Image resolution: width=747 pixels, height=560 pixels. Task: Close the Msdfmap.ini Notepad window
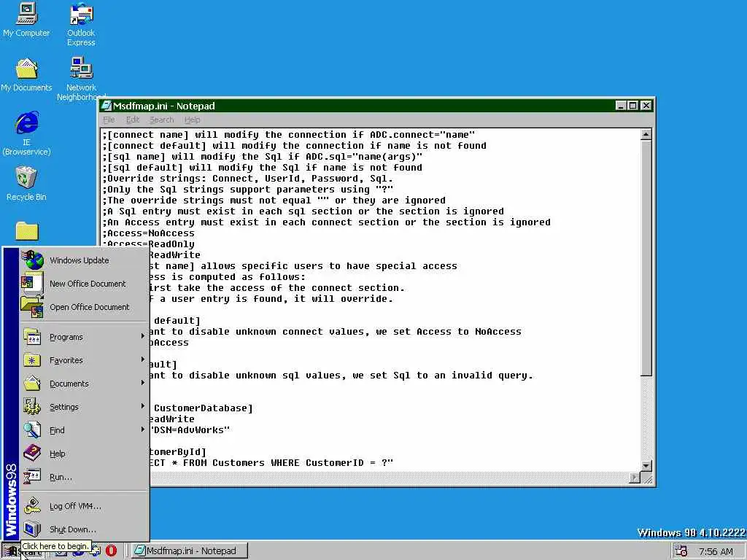tap(646, 106)
